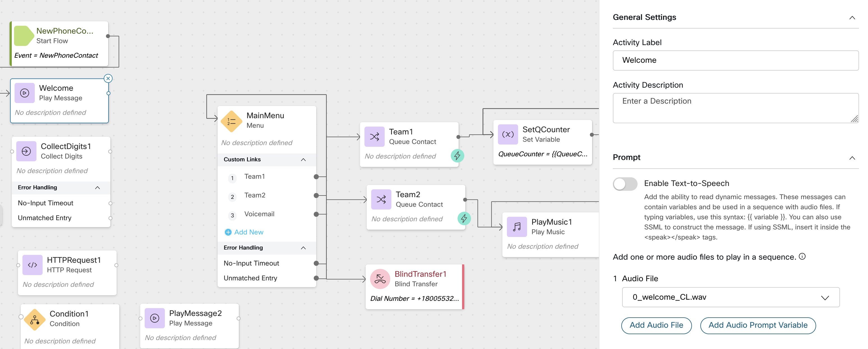Collapse Error Handling in the CollectDigits1 node

coord(97,187)
